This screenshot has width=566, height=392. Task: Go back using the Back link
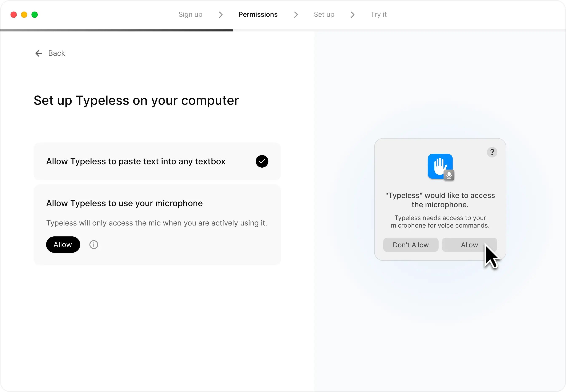coord(56,53)
